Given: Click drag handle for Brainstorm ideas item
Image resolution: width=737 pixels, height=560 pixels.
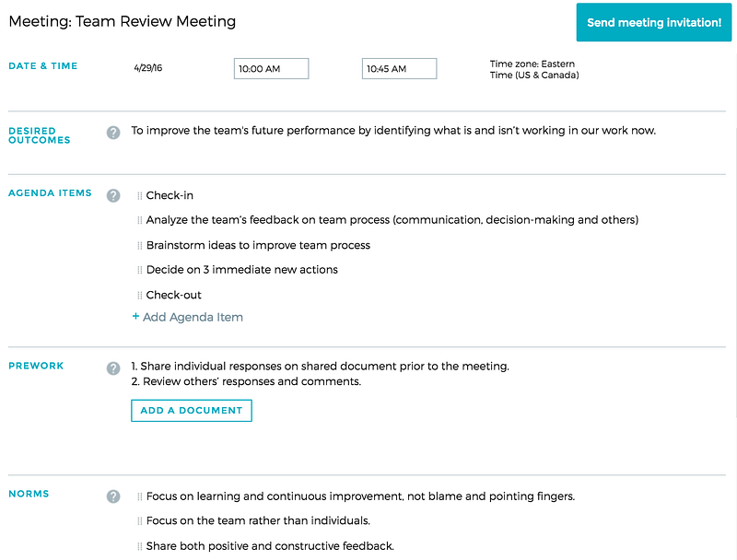Looking at the screenshot, I should pos(140,246).
